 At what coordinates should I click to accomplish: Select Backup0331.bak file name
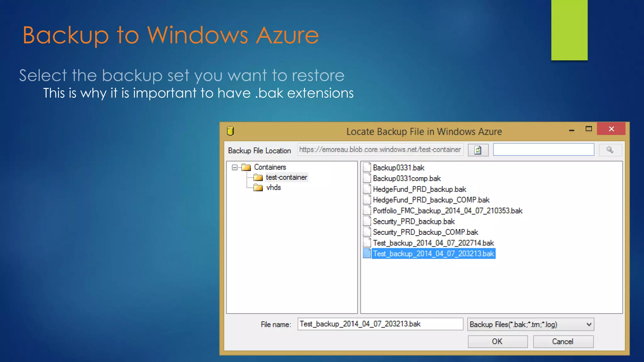click(x=398, y=167)
